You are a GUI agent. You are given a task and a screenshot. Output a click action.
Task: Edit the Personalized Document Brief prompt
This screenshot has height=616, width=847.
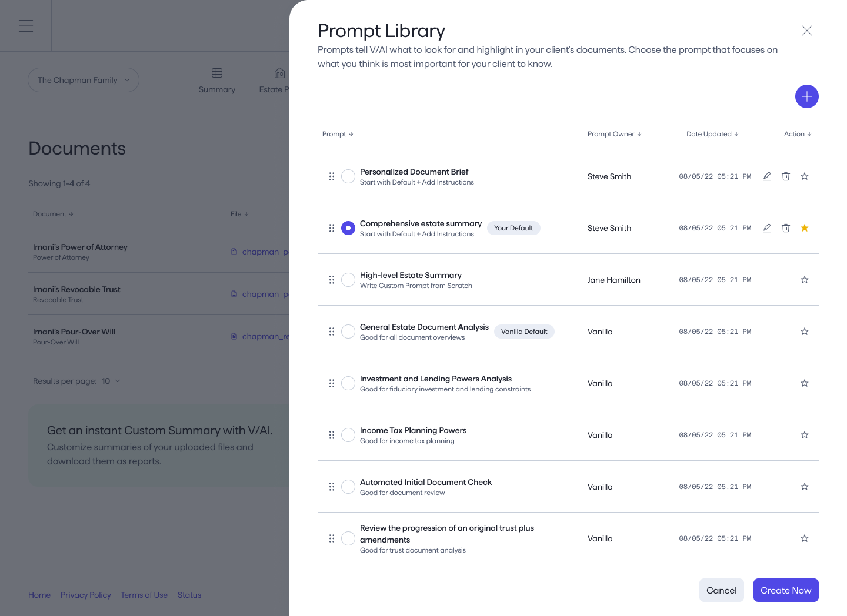[x=766, y=176]
